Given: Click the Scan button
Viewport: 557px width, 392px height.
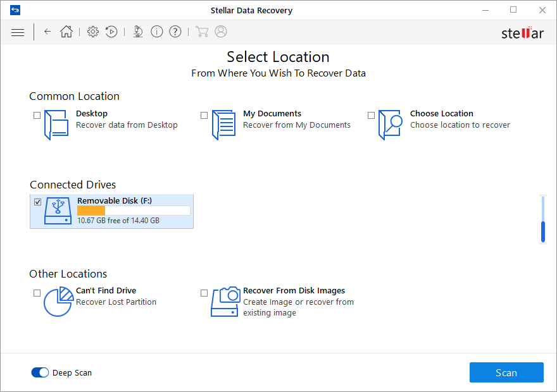Looking at the screenshot, I should coord(506,372).
